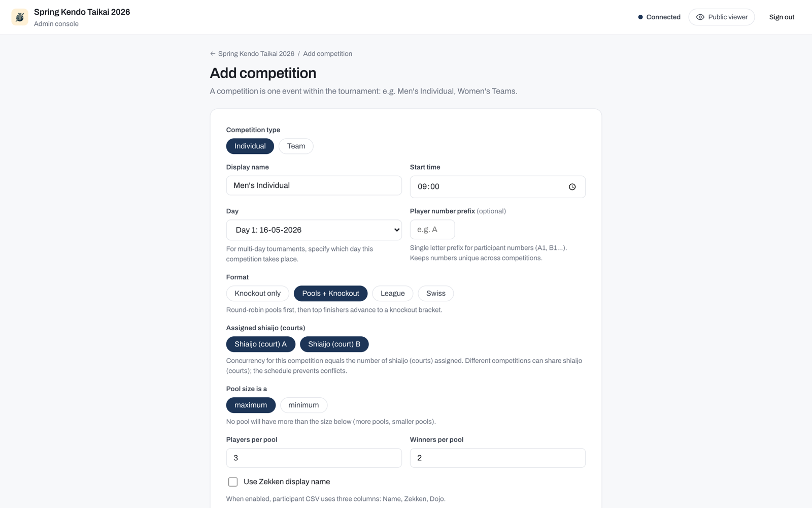Open the Public viewer
The width and height of the screenshot is (812, 508).
[721, 17]
